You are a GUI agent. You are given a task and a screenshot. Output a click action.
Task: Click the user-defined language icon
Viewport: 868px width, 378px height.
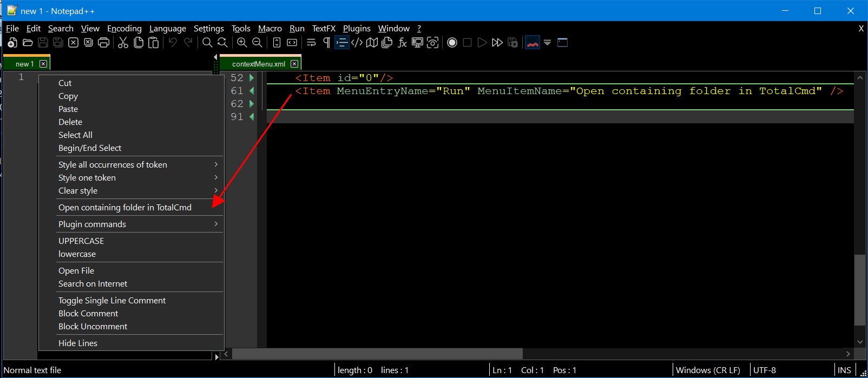[x=357, y=43]
